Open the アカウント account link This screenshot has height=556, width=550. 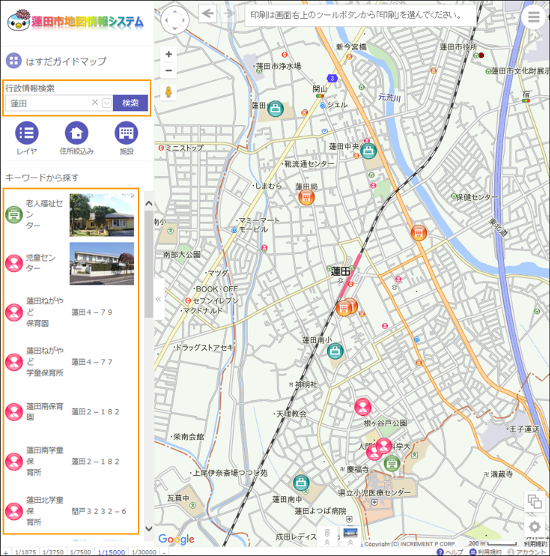[x=527, y=552]
